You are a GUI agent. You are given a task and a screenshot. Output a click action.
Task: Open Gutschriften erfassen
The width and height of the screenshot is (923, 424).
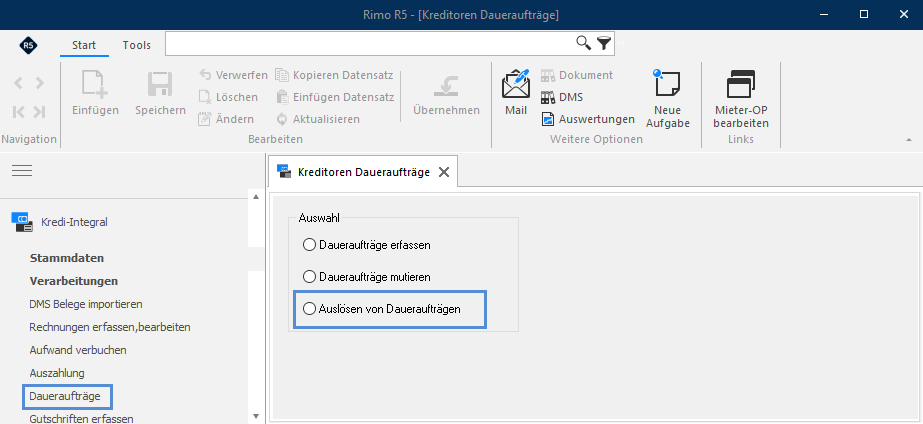click(x=81, y=419)
